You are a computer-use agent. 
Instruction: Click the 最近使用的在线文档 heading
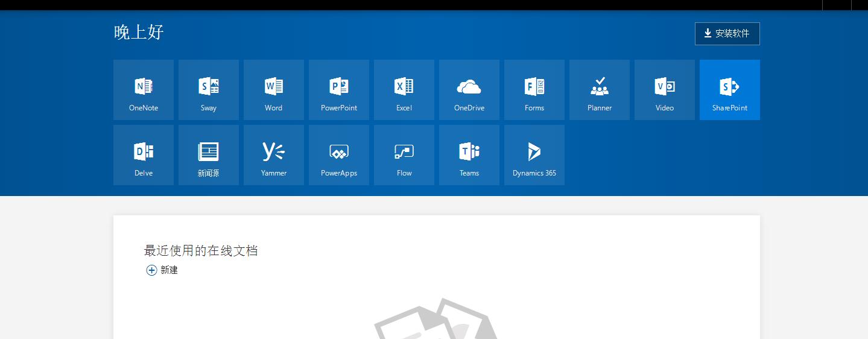click(201, 250)
